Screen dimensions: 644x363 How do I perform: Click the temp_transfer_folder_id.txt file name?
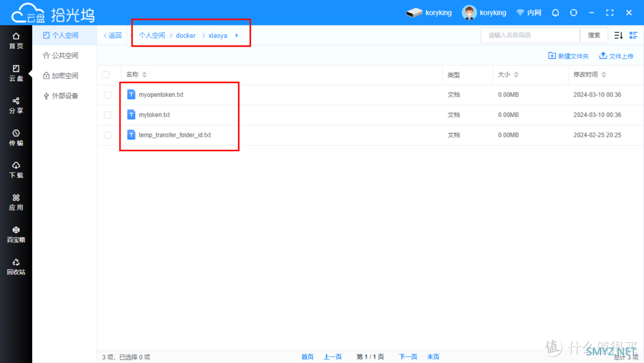[175, 135]
